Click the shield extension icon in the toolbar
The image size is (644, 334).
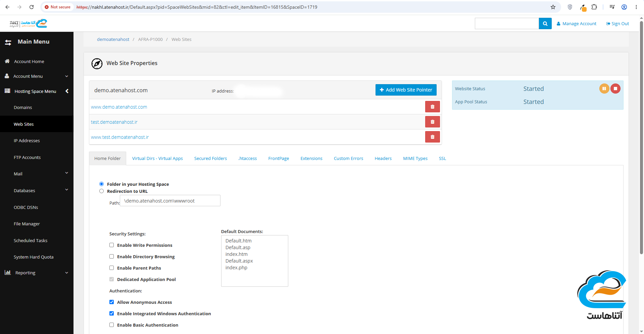(569, 7)
